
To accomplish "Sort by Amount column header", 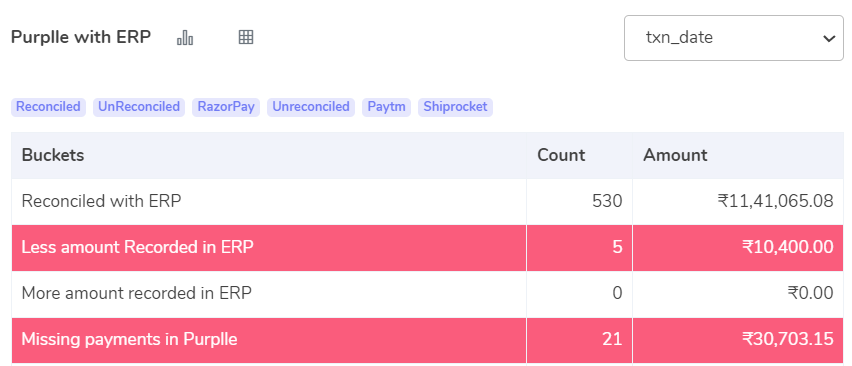I will point(675,155).
